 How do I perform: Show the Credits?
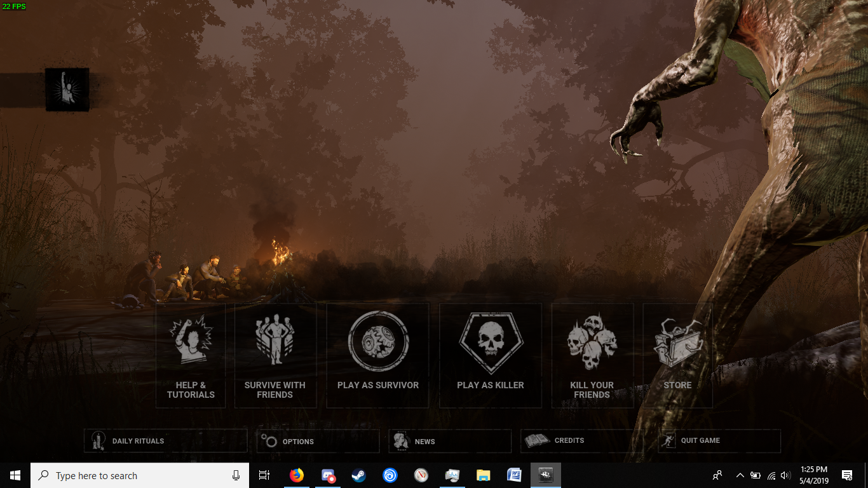[x=581, y=440]
